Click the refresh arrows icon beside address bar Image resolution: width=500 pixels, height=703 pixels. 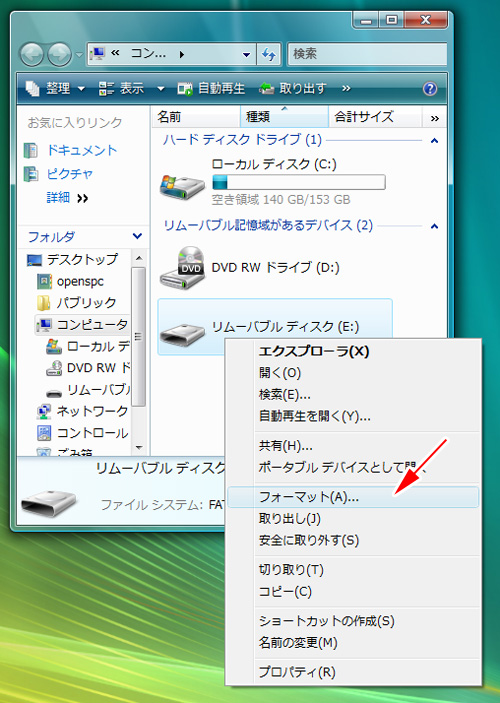[269, 54]
